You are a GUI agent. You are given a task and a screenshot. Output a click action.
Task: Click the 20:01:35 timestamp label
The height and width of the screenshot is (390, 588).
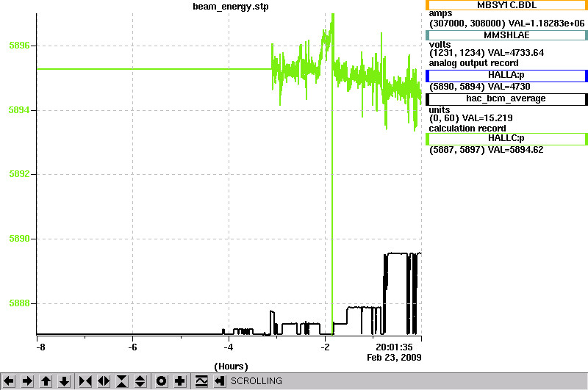[394, 347]
